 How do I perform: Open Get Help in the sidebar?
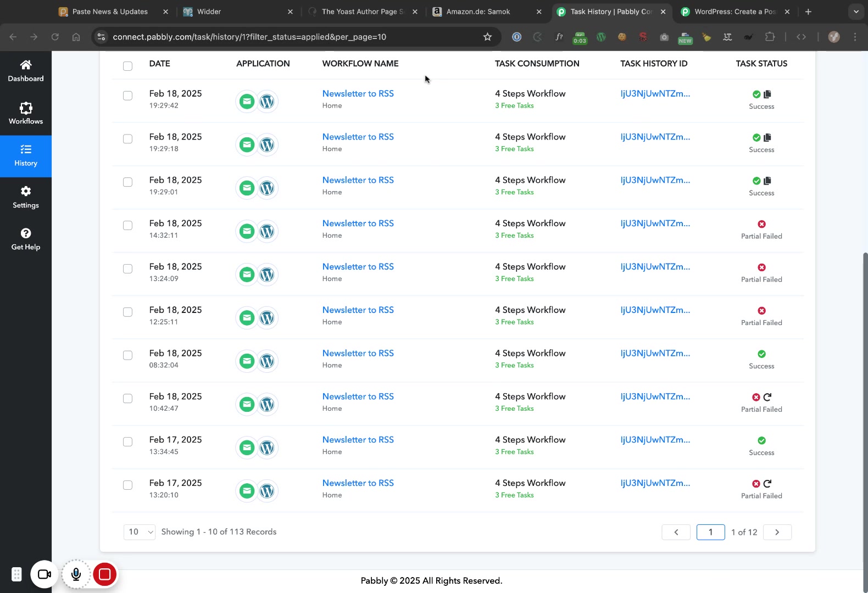click(x=26, y=239)
